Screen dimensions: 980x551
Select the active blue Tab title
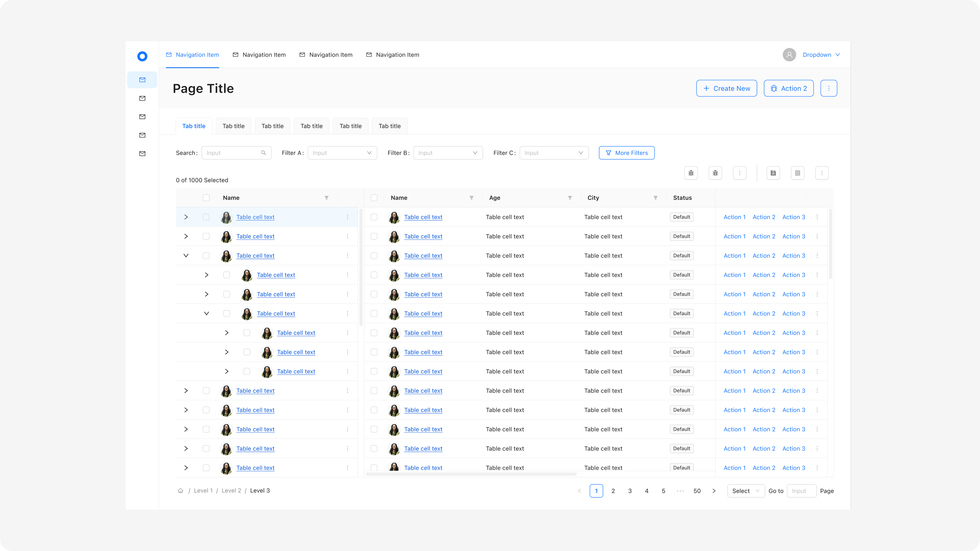tap(194, 126)
